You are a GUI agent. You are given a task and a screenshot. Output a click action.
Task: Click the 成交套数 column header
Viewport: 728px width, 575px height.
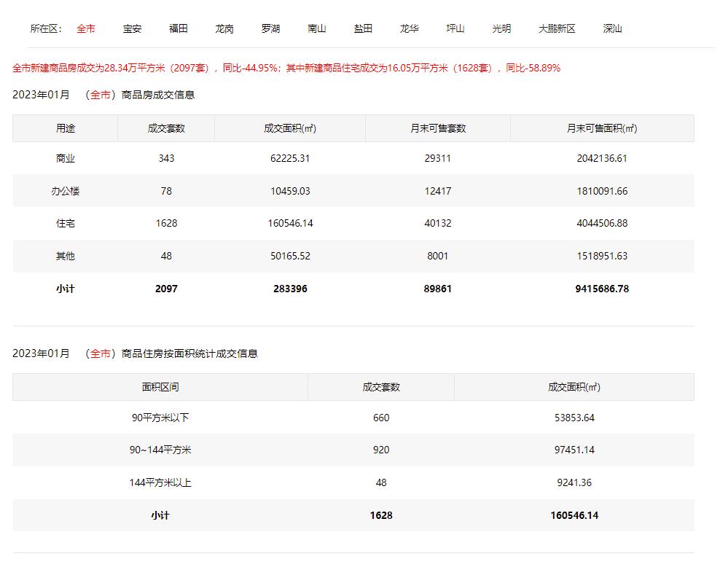(x=165, y=128)
